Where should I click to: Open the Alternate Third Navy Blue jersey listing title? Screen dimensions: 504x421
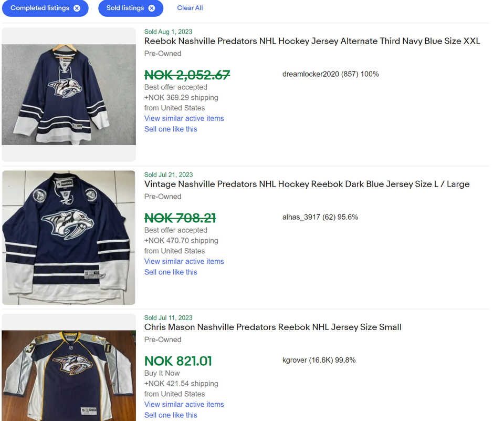point(312,41)
